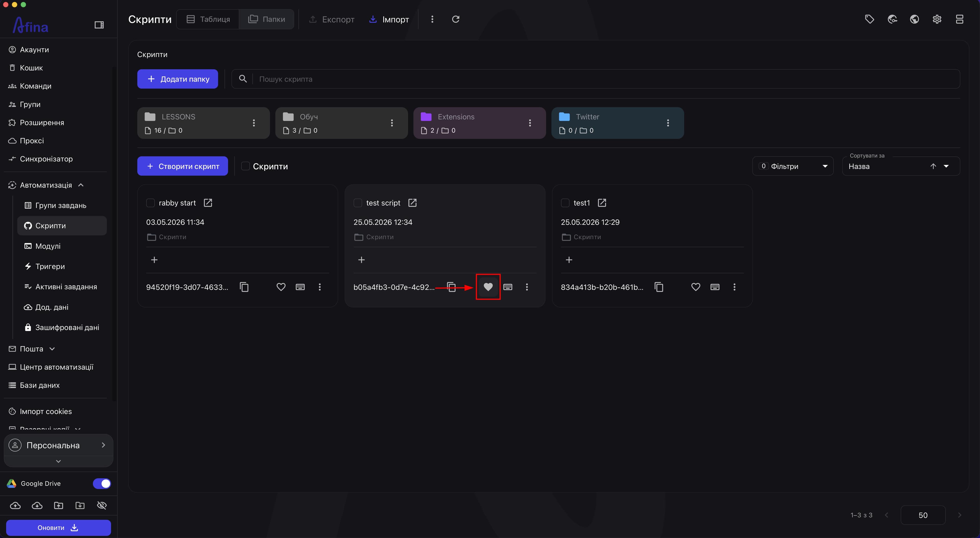
Task: Click the Оновити button
Action: point(58,528)
